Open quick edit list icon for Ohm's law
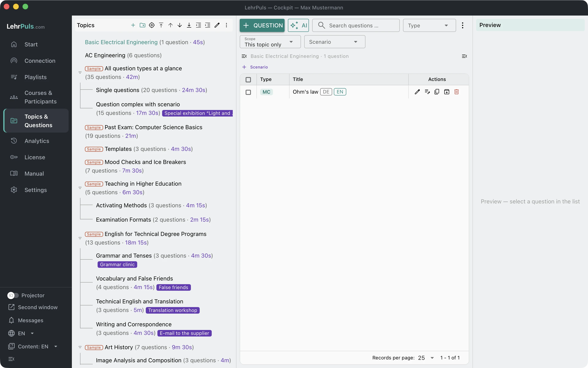588x368 pixels. pyautogui.click(x=427, y=92)
